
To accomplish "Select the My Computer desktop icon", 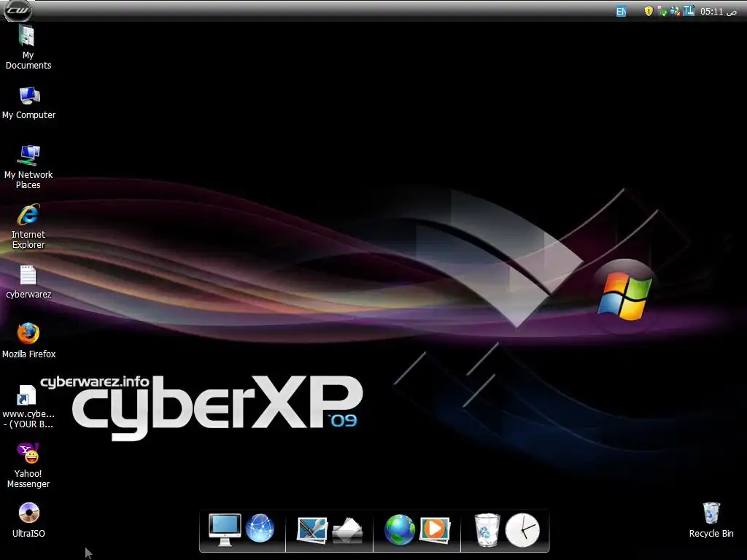I will tap(28, 103).
